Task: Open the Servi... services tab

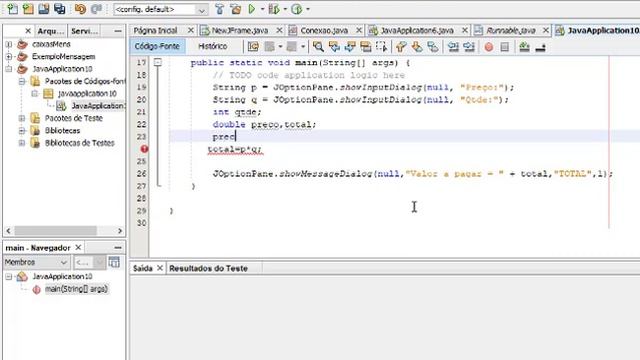Action: [x=84, y=31]
